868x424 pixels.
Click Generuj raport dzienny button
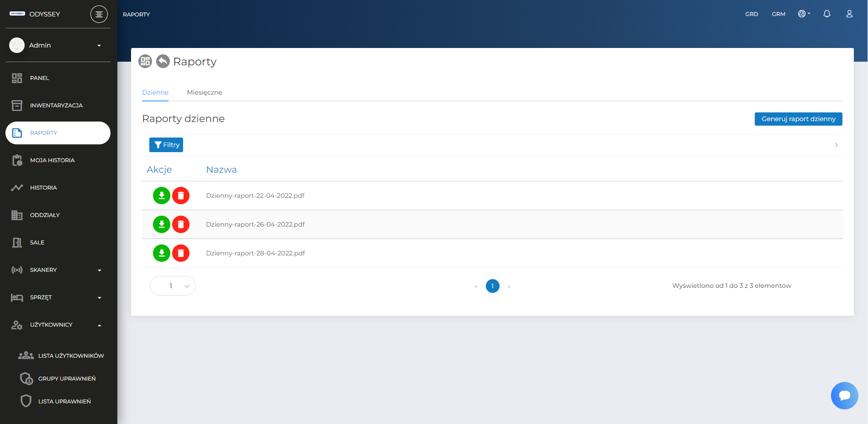(x=799, y=119)
